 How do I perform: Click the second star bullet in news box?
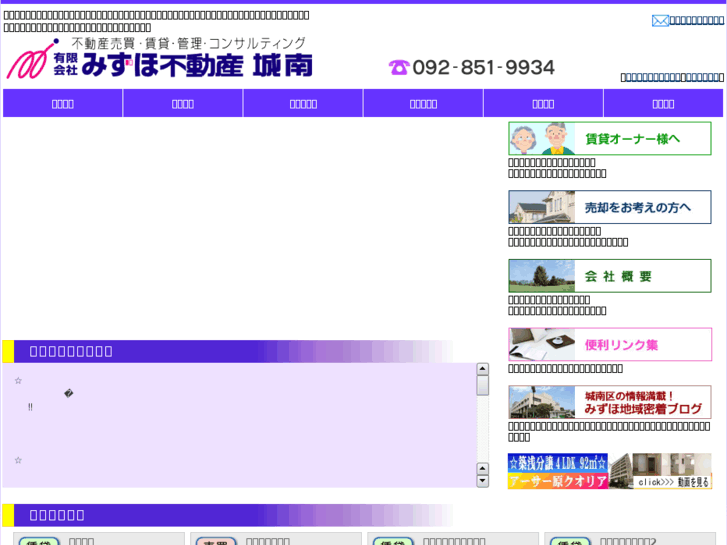(18, 460)
